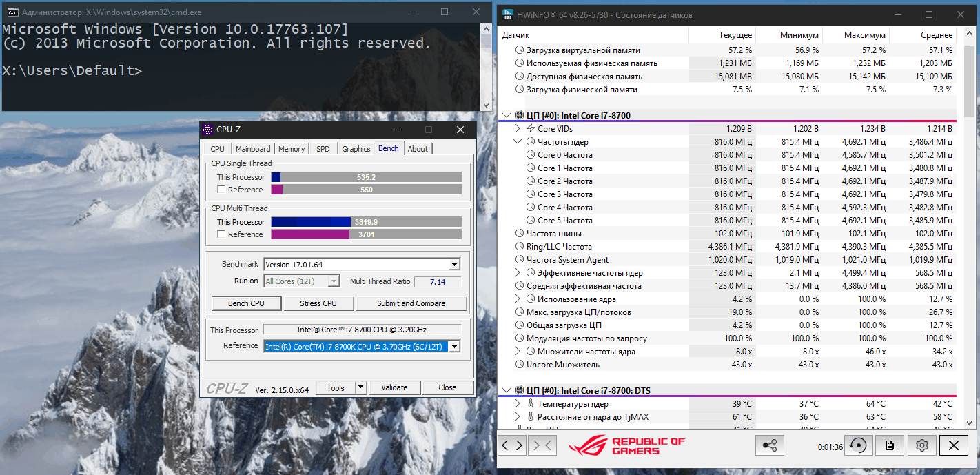The height and width of the screenshot is (475, 980).
Task: Click the logging document icon in HWiNFO
Action: pyautogui.click(x=890, y=445)
